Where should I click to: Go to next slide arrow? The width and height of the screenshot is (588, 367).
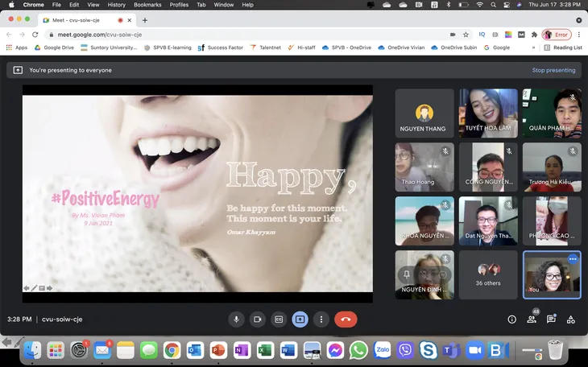coord(49,288)
